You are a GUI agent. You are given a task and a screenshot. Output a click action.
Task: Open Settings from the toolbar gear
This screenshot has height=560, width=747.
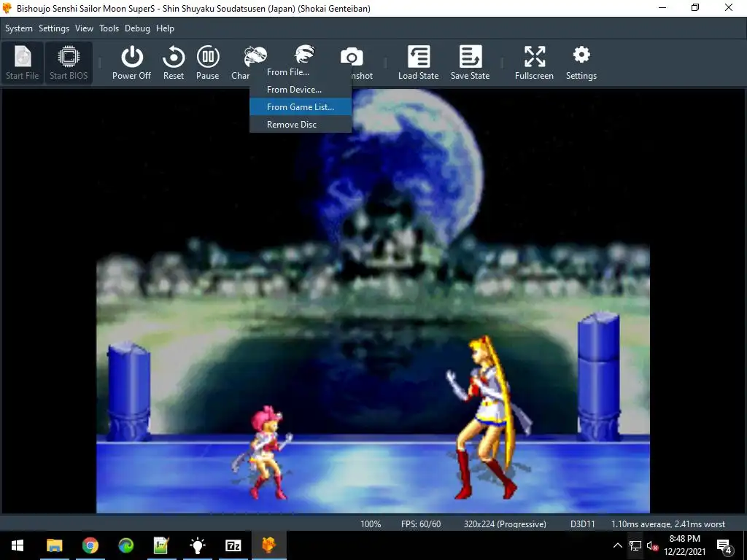pos(581,63)
